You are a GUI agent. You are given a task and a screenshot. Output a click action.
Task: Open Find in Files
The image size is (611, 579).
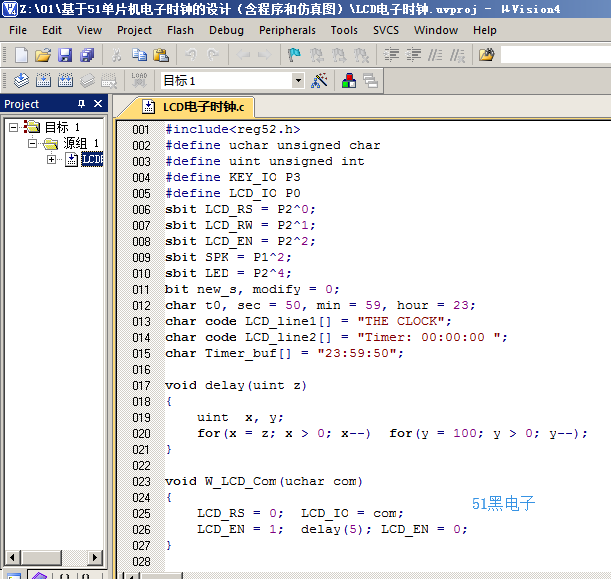[x=487, y=55]
